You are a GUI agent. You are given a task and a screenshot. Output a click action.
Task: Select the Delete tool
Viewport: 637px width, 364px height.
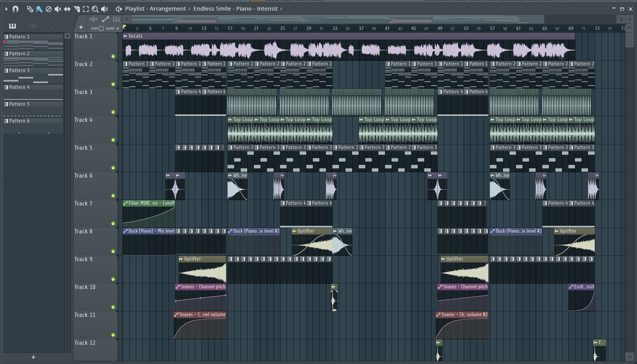click(48, 9)
